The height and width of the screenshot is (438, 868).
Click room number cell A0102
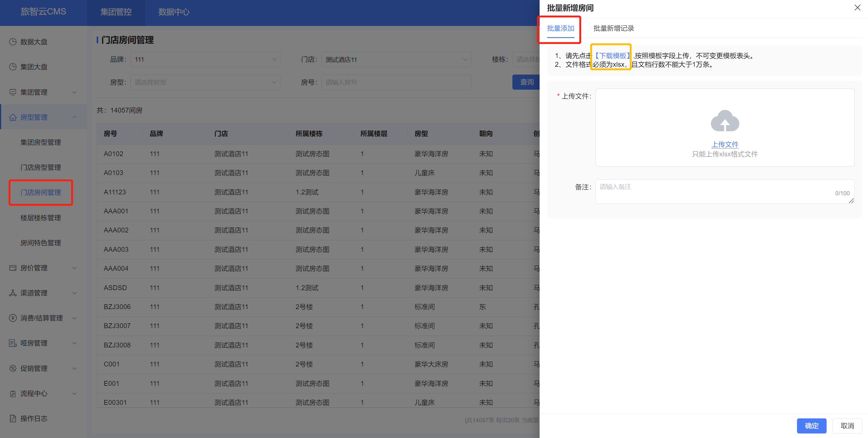click(x=114, y=154)
